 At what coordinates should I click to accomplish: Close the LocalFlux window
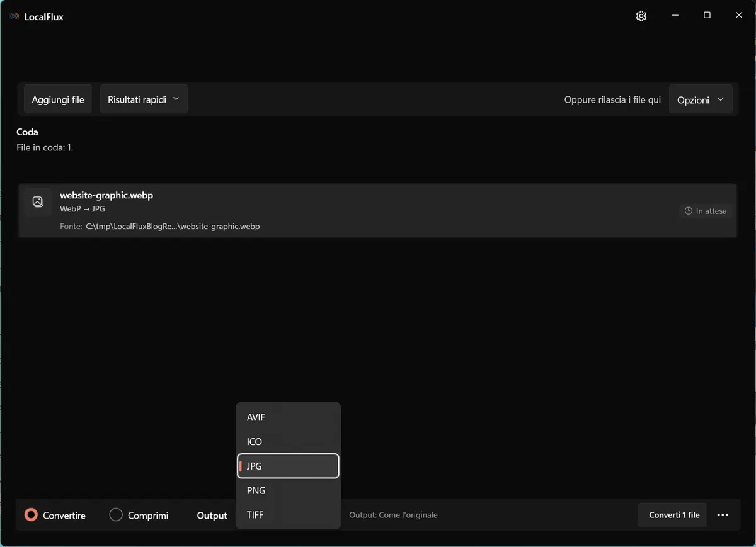pos(739,16)
